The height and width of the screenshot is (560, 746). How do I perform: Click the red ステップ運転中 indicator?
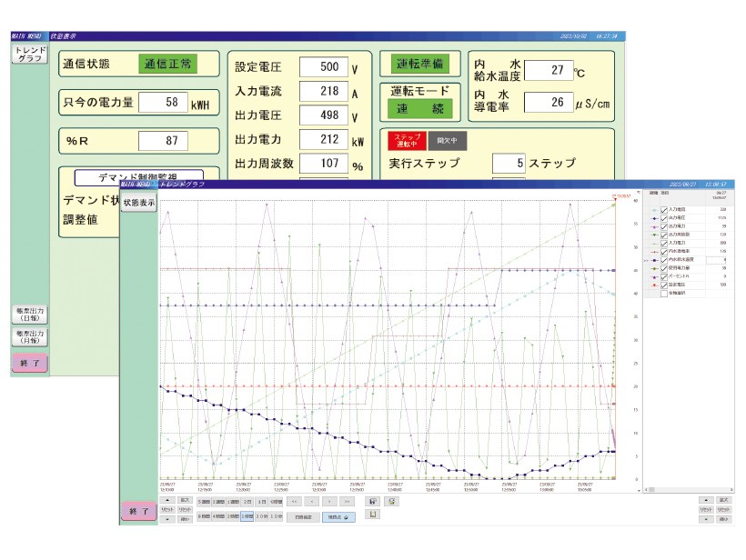[408, 140]
